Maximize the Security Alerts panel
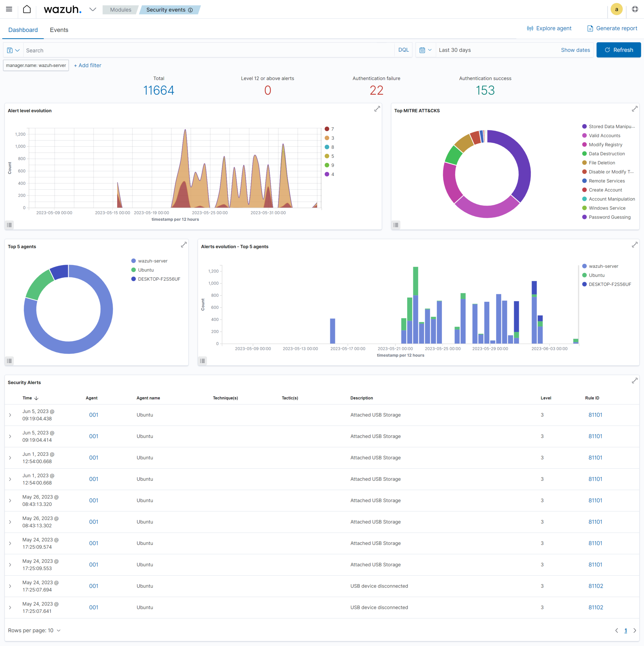 tap(635, 381)
